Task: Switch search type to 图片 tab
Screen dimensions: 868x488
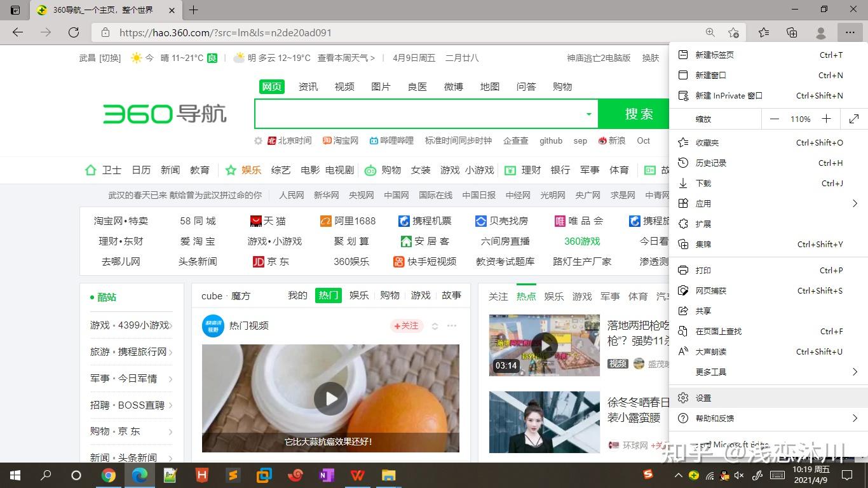Action: [x=381, y=87]
